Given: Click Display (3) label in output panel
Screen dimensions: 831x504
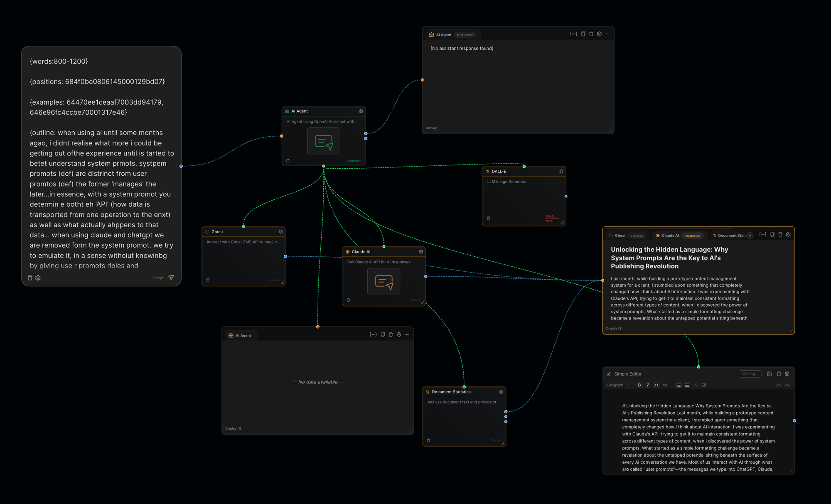Looking at the screenshot, I should tap(614, 328).
